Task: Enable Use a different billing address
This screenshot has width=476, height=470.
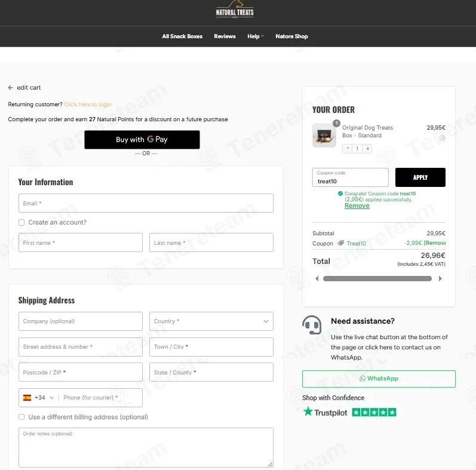Action: tap(22, 417)
